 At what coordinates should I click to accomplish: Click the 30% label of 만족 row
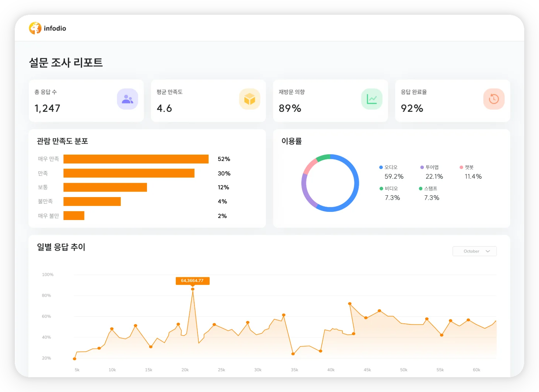click(224, 173)
